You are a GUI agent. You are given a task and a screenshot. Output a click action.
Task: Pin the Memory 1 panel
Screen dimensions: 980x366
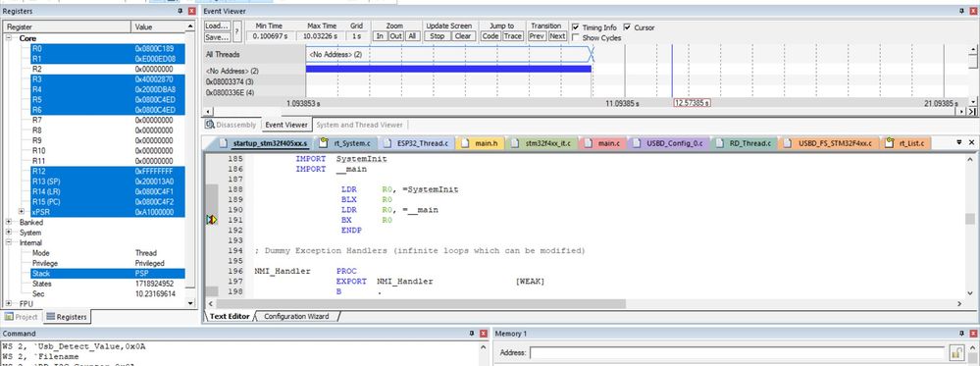[963, 334]
